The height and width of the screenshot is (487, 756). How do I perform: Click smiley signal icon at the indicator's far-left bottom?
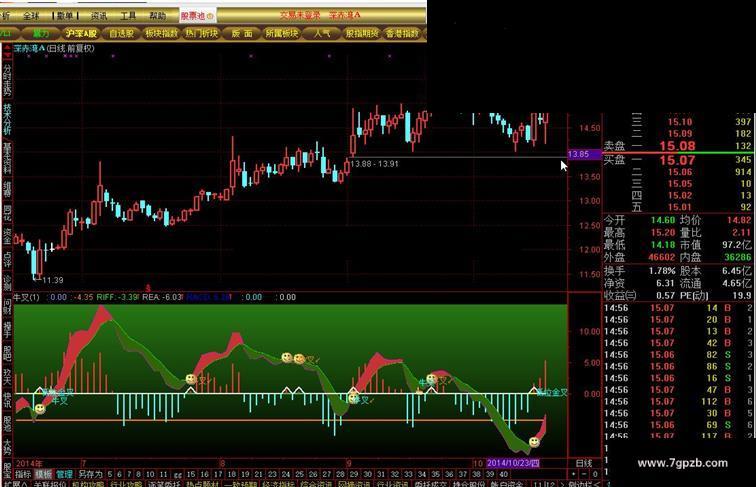click(x=40, y=409)
